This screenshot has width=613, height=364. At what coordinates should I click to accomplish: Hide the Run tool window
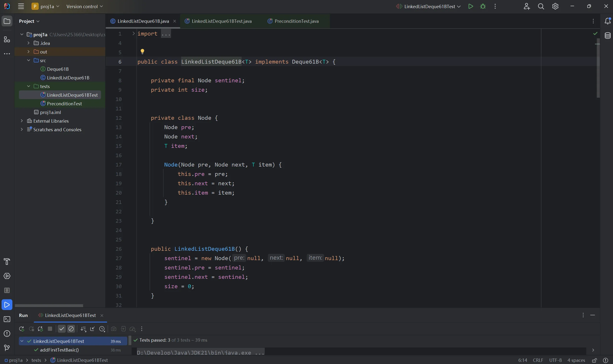(x=592, y=315)
